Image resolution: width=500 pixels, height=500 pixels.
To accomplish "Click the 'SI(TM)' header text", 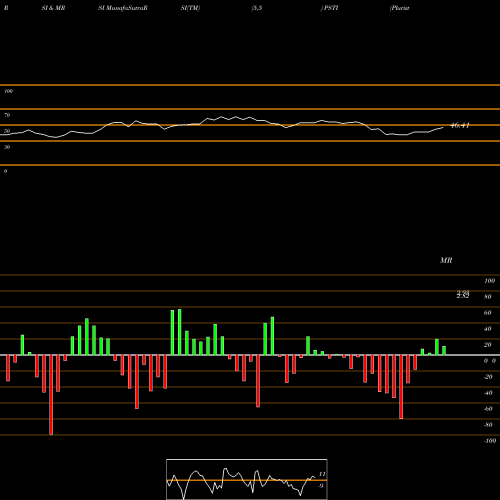I will [190, 8].
